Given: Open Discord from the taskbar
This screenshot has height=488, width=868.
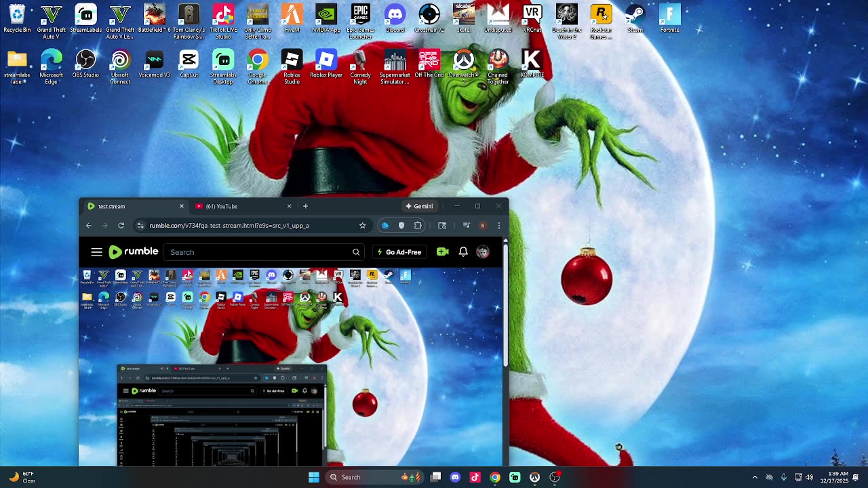Looking at the screenshot, I should click(455, 477).
